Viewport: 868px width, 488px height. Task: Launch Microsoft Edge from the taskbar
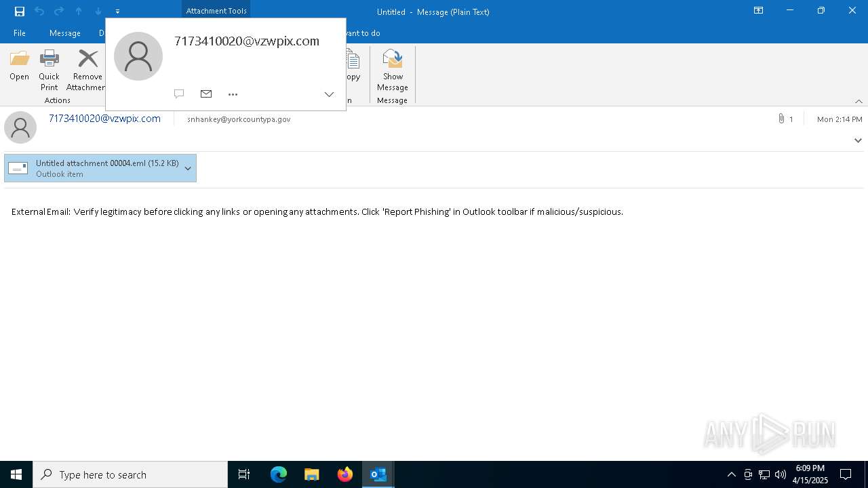[x=279, y=474]
